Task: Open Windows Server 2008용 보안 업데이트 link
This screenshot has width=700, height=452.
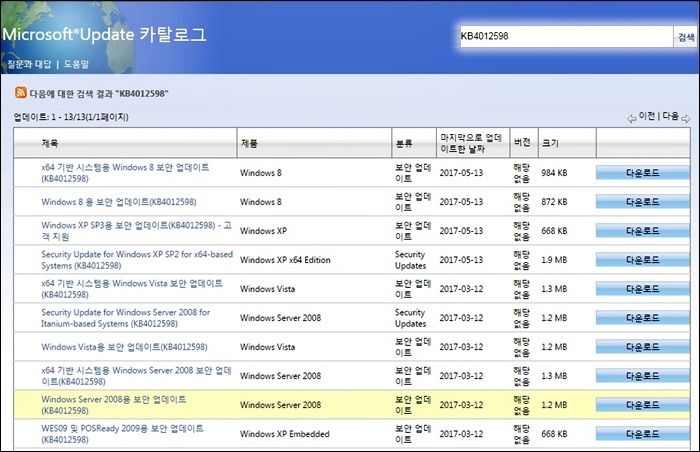Action: point(113,405)
